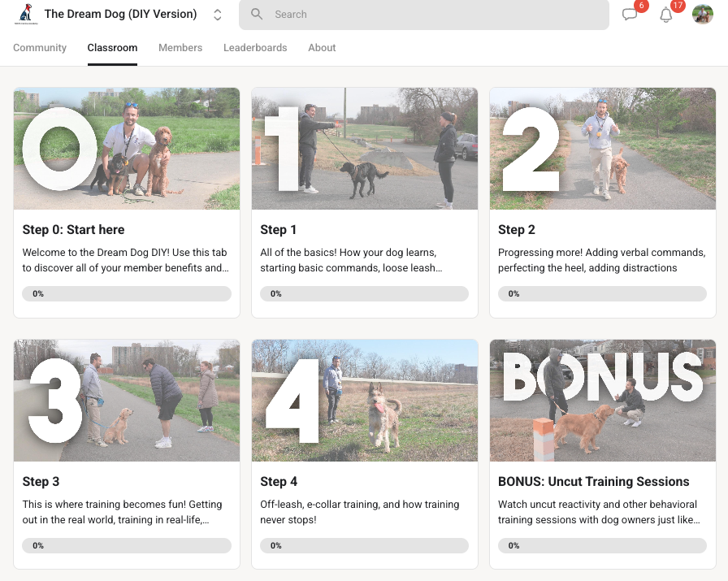Open the notifications bell icon

[x=665, y=15]
